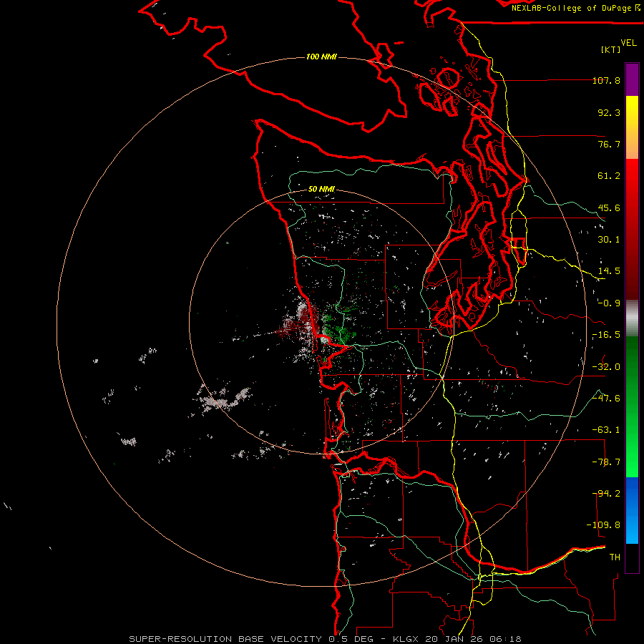Click the [KT] units label
644x644 pixels.
[x=611, y=49]
